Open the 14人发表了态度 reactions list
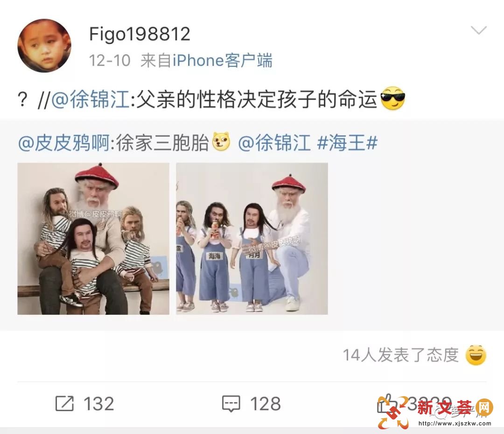 point(400,355)
